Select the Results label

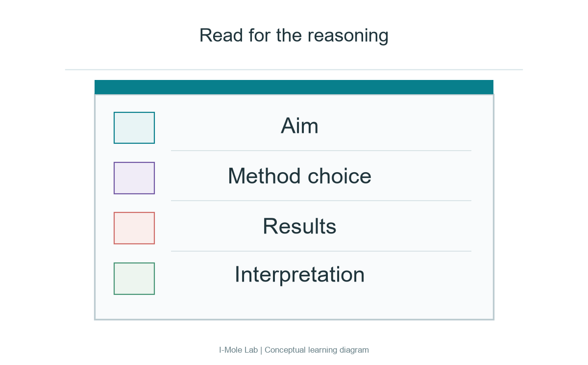pos(299,226)
